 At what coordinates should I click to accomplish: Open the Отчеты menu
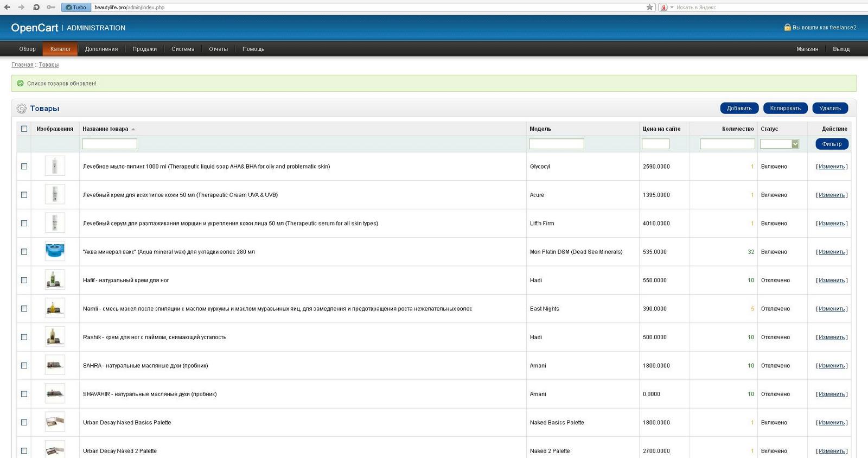[x=219, y=49]
